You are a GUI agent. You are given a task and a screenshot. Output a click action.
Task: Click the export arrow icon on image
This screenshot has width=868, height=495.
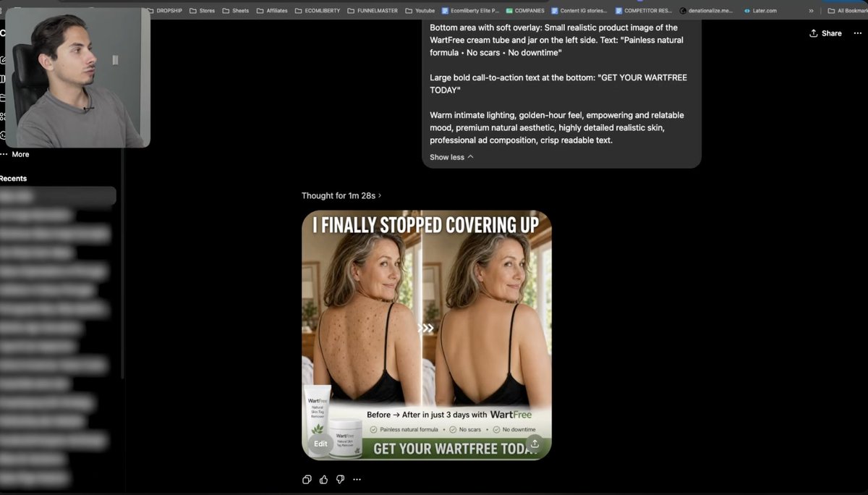535,444
